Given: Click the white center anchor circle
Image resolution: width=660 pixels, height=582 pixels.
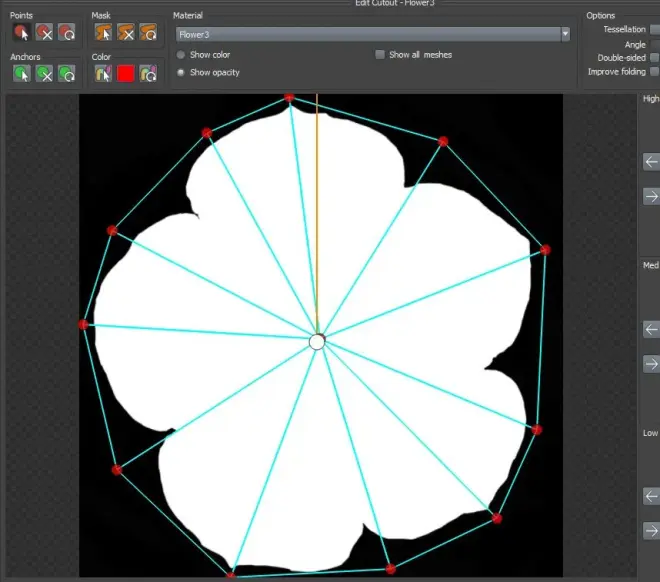Looking at the screenshot, I should 317,342.
